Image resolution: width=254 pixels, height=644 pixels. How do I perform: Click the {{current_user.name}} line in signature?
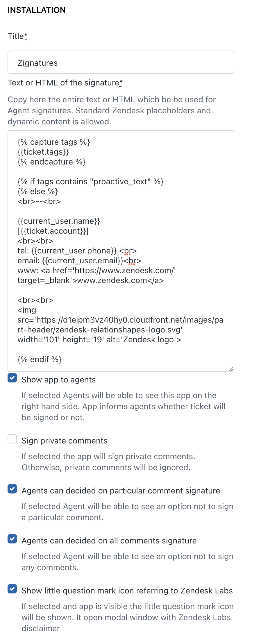tap(59, 221)
